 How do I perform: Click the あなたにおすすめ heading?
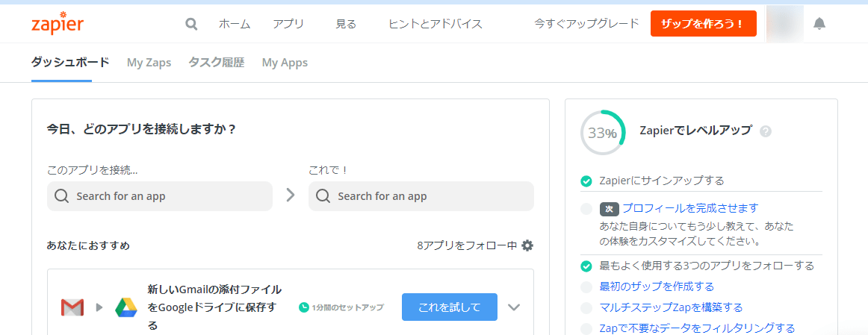pos(89,245)
